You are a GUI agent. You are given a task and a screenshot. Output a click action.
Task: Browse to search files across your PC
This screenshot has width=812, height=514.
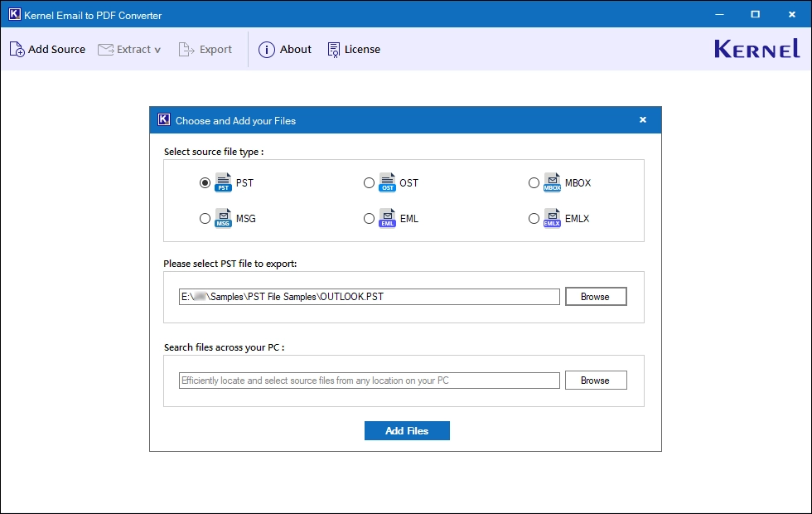[x=596, y=381]
